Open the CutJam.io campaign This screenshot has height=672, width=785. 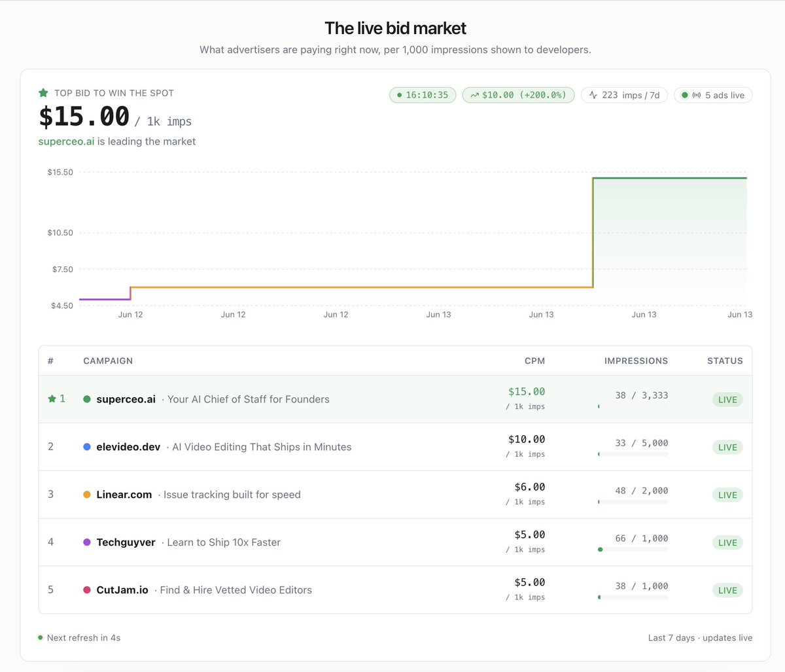click(x=122, y=590)
